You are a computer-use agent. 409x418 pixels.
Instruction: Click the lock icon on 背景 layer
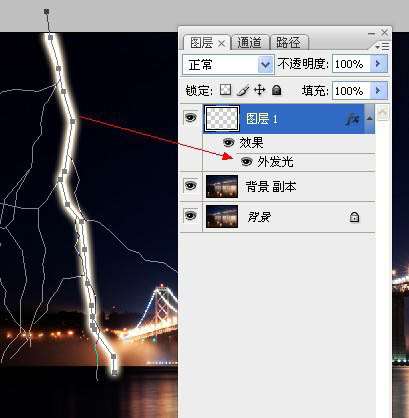point(354,217)
